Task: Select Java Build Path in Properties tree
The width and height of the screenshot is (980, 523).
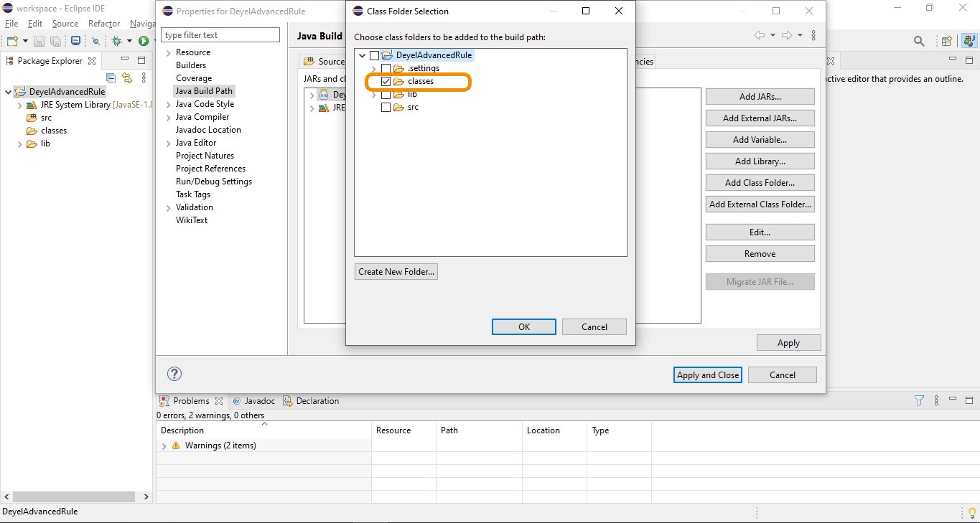Action: point(204,91)
